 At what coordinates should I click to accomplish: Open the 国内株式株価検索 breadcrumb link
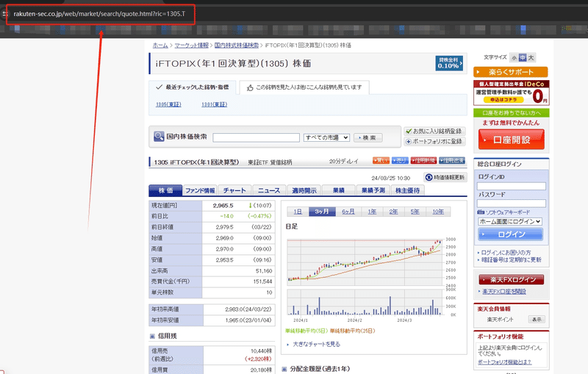(x=236, y=46)
